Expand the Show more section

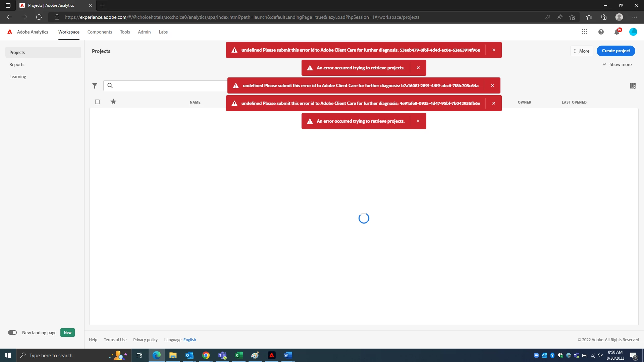pyautogui.click(x=617, y=64)
